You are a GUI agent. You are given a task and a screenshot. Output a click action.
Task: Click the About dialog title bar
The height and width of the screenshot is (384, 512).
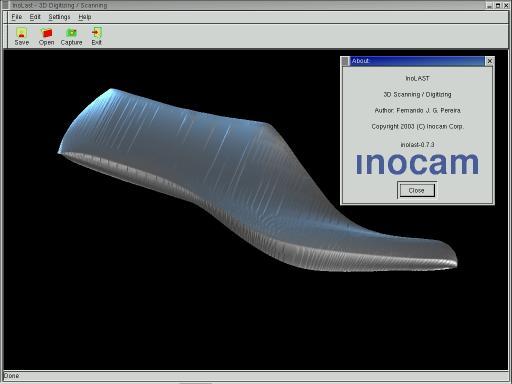click(x=417, y=61)
